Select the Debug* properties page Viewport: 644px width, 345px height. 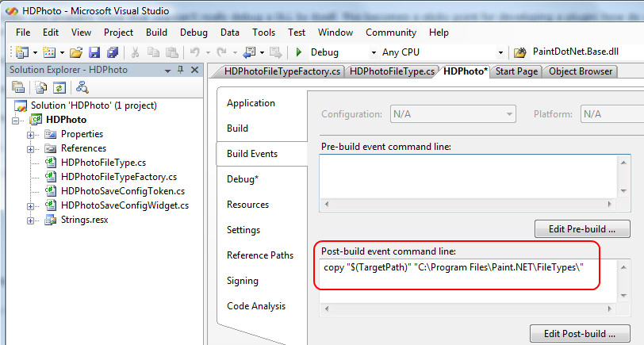(x=243, y=179)
